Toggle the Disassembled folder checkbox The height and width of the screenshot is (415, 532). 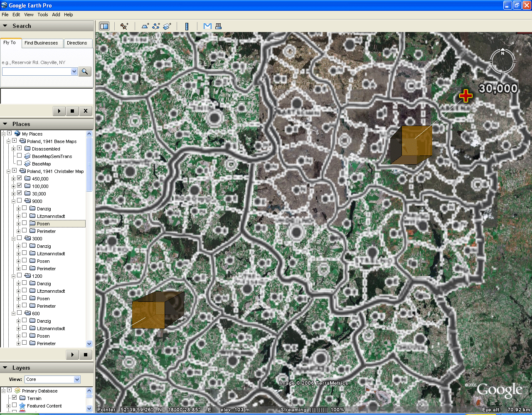pos(19,148)
